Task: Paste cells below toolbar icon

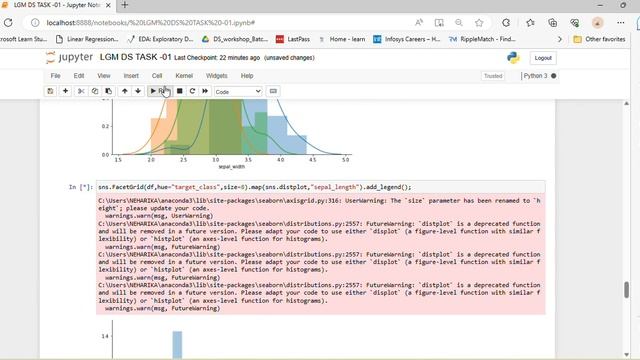Action: [109, 91]
